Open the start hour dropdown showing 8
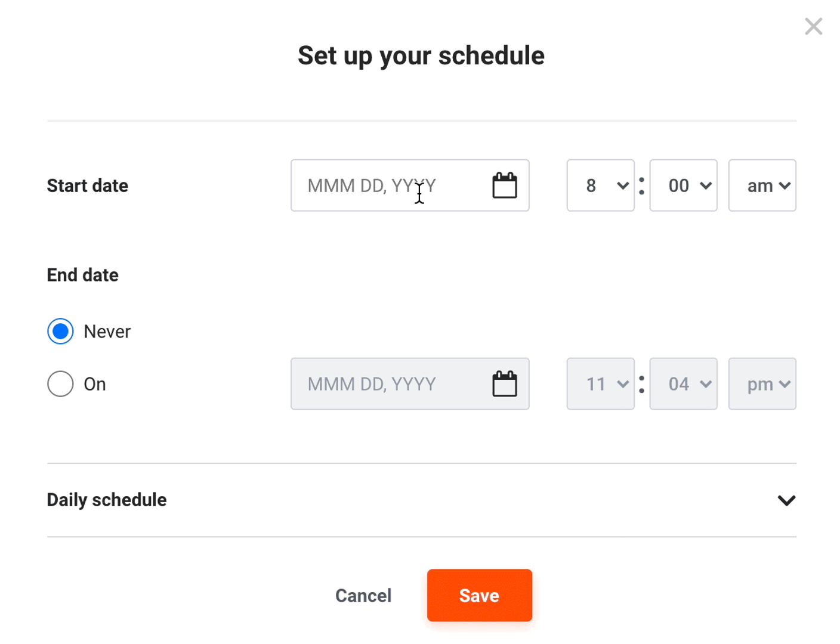The height and width of the screenshot is (644, 840). (600, 185)
